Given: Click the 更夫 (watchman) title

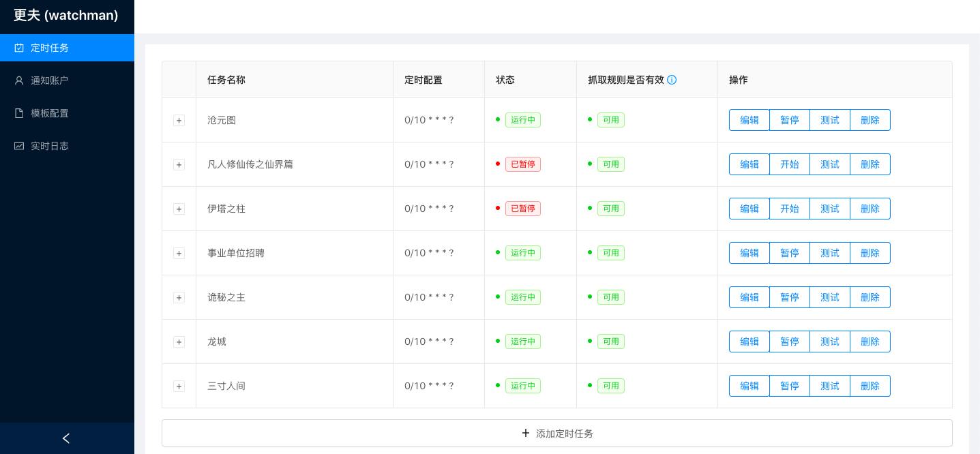Looking at the screenshot, I should tap(66, 15).
